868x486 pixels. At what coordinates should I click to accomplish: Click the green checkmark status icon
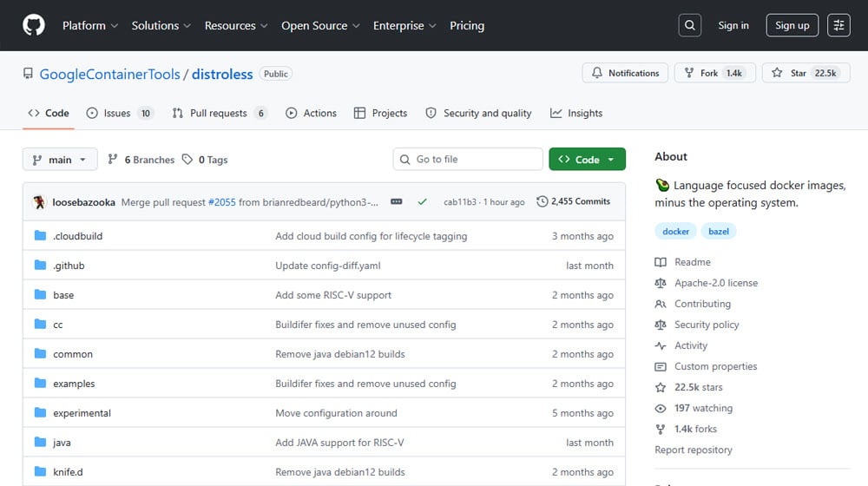pos(422,201)
